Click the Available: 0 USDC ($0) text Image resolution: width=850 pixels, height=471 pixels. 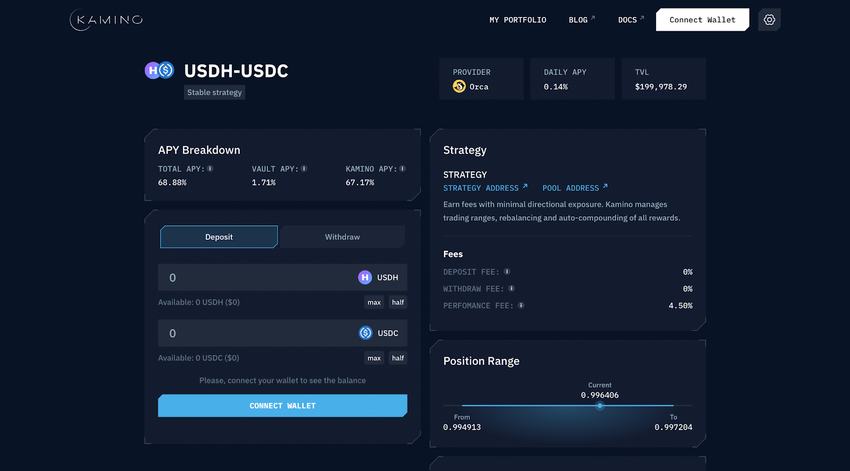pos(198,358)
